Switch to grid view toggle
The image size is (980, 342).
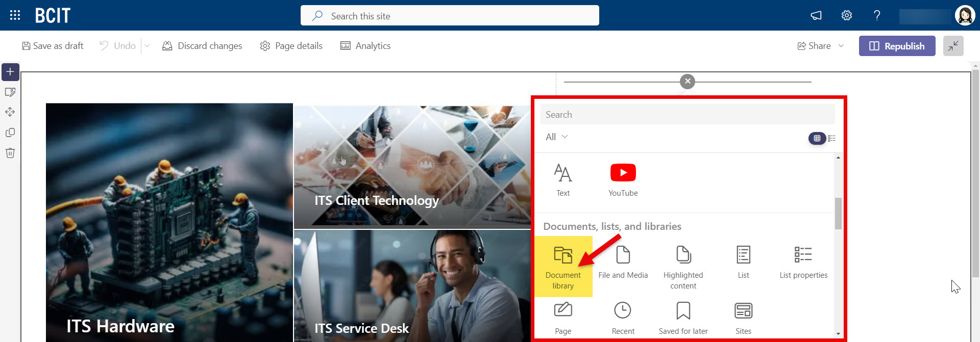click(817, 138)
